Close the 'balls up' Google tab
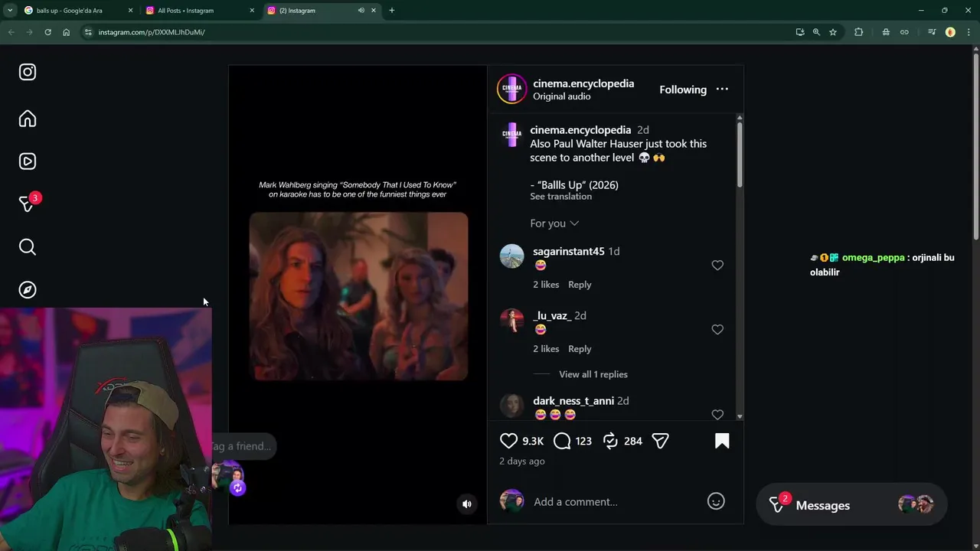 (x=130, y=11)
